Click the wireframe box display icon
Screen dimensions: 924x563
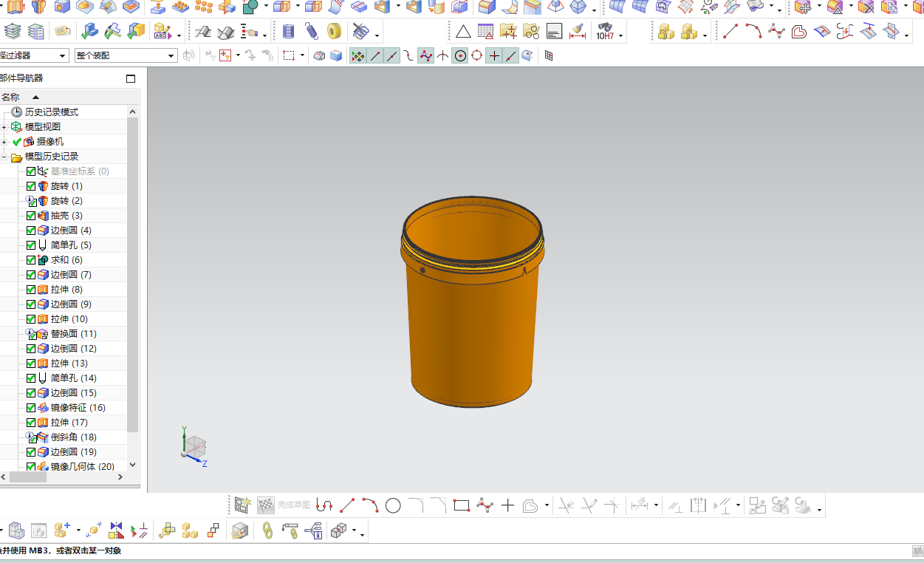point(319,55)
